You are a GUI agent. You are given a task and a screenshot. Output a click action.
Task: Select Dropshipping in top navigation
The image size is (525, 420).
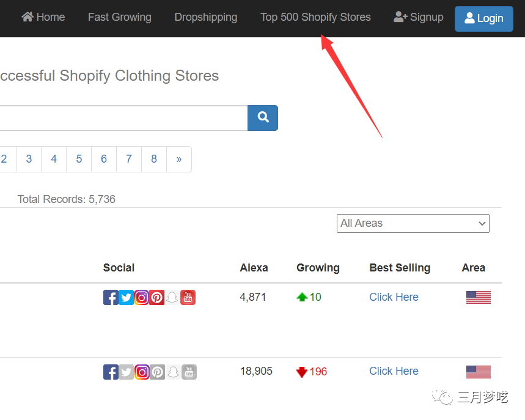click(206, 17)
